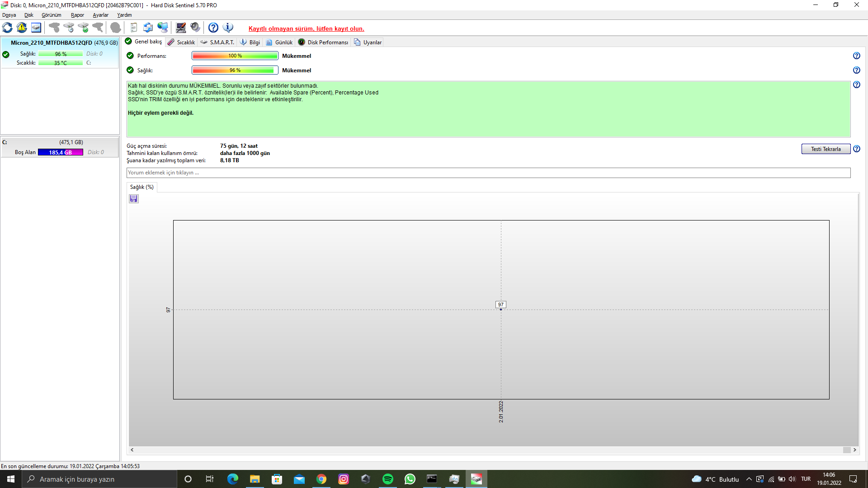
Task: Click the globe and monitor network icon
Action: pyautogui.click(x=163, y=28)
